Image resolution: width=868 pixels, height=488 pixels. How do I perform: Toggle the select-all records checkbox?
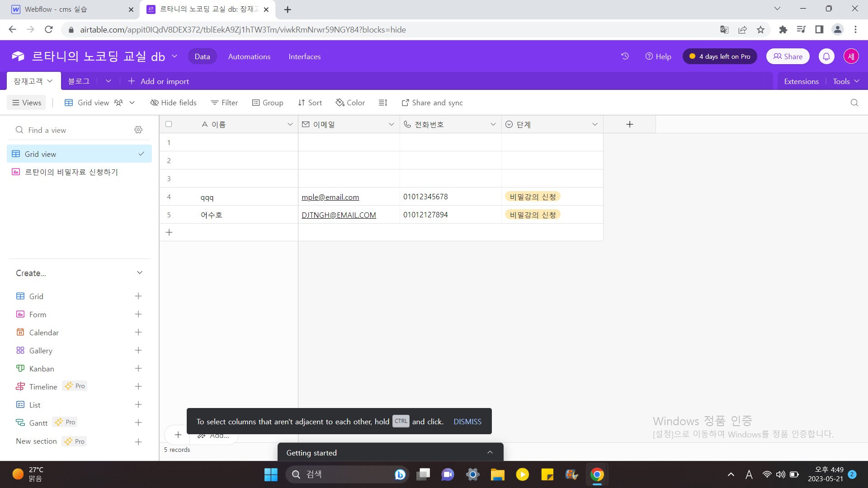point(169,124)
